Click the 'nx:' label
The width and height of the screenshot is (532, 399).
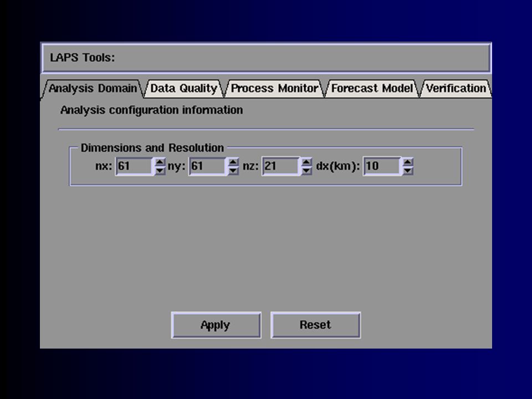coord(104,166)
